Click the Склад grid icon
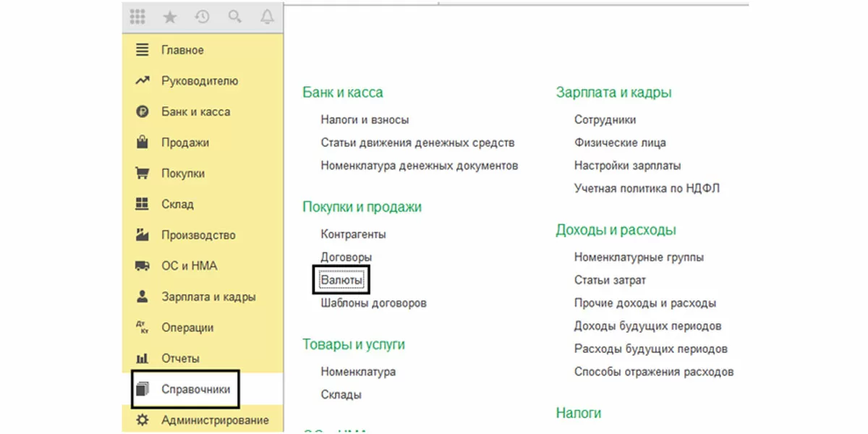The image size is (868, 434). 142,204
